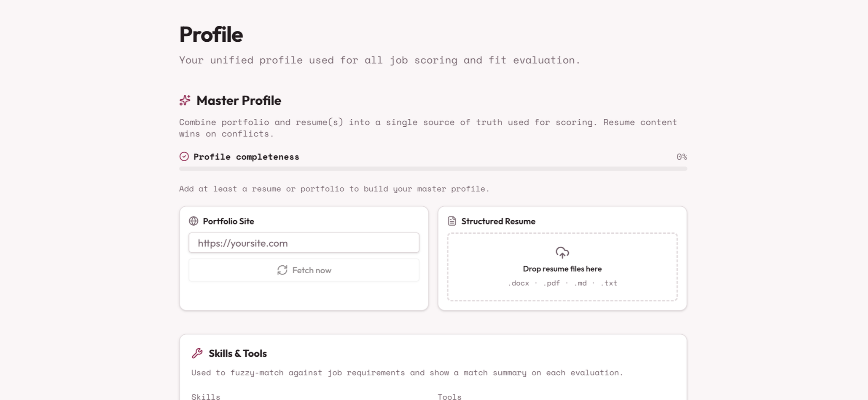The height and width of the screenshot is (400, 868).
Task: Click the wrench icon beside Skills & Tools
Action: pyautogui.click(x=197, y=353)
